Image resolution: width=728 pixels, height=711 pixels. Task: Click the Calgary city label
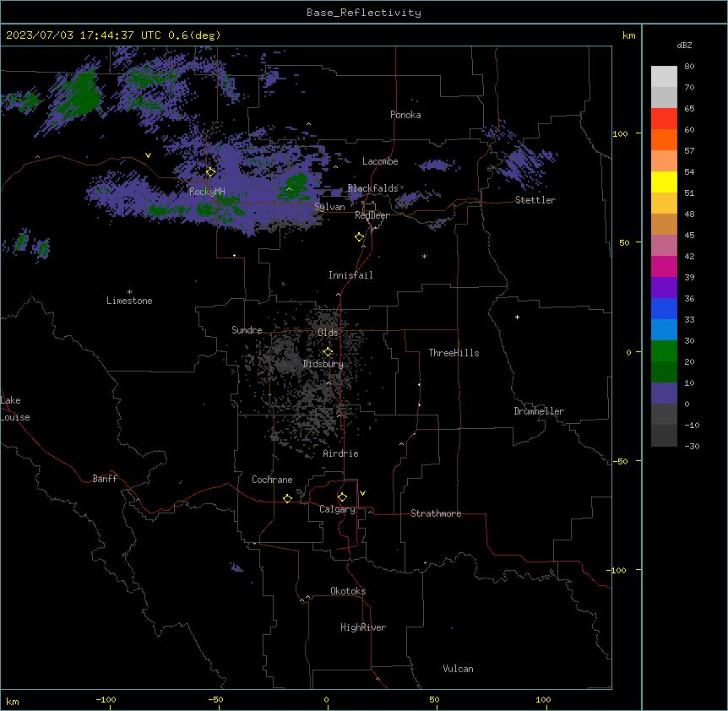[337, 509]
